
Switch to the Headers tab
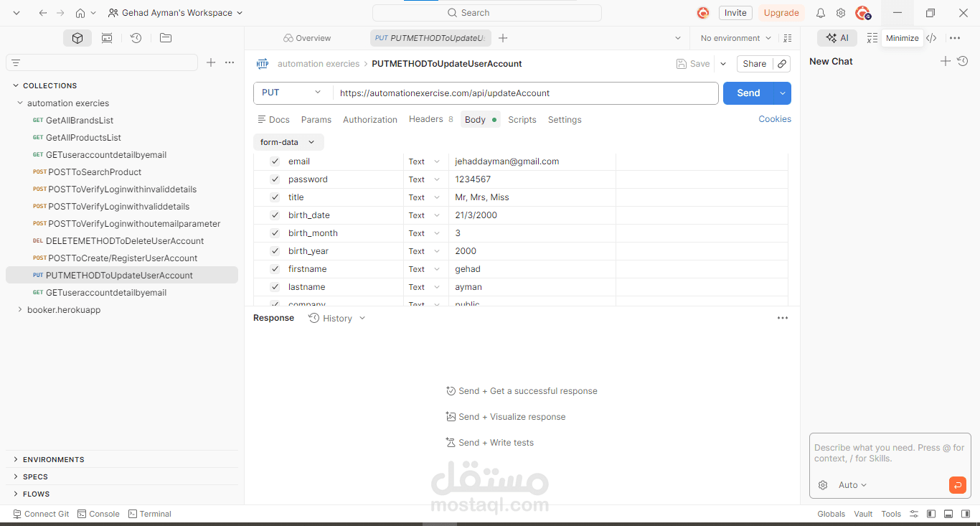pos(430,119)
